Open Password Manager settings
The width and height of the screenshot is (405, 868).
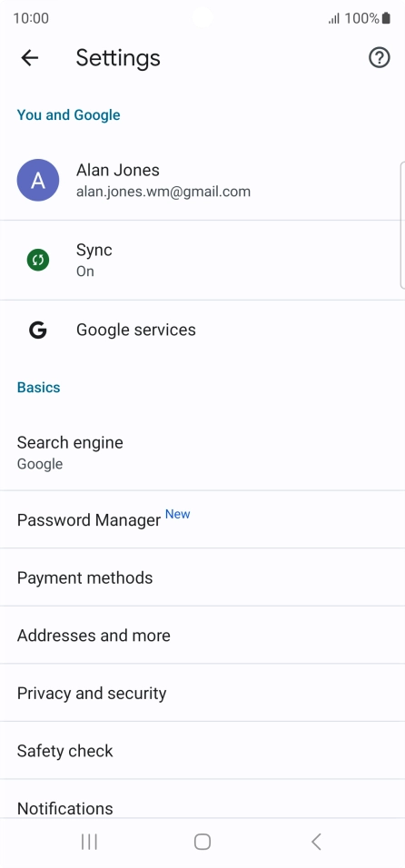[202, 519]
